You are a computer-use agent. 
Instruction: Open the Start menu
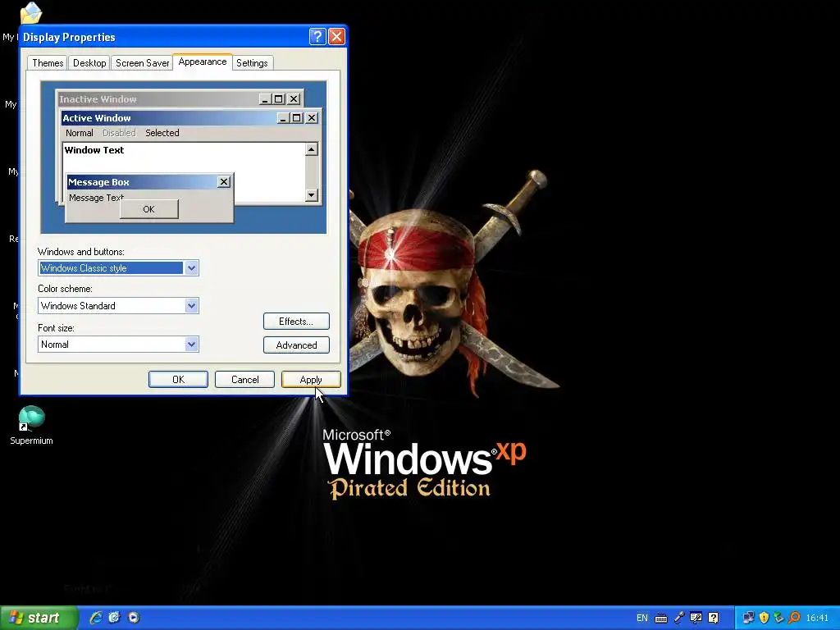coord(39,618)
